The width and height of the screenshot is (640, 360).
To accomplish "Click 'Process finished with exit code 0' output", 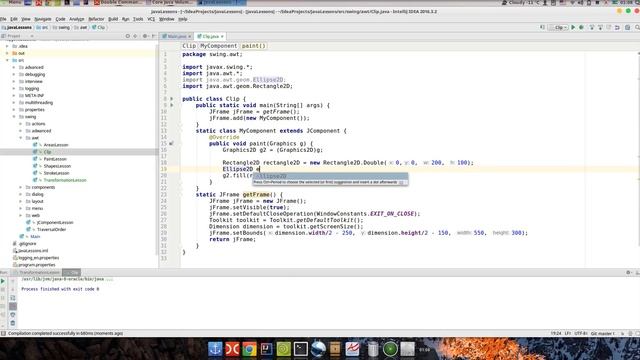I will point(60,289).
